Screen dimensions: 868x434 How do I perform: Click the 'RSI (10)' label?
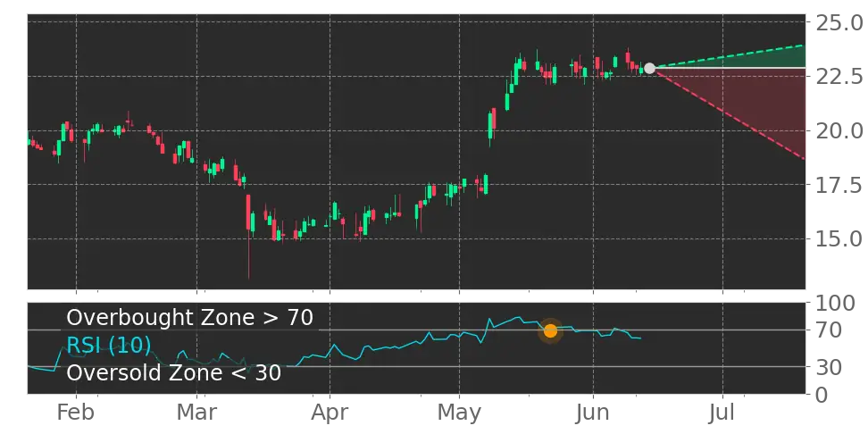109,346
